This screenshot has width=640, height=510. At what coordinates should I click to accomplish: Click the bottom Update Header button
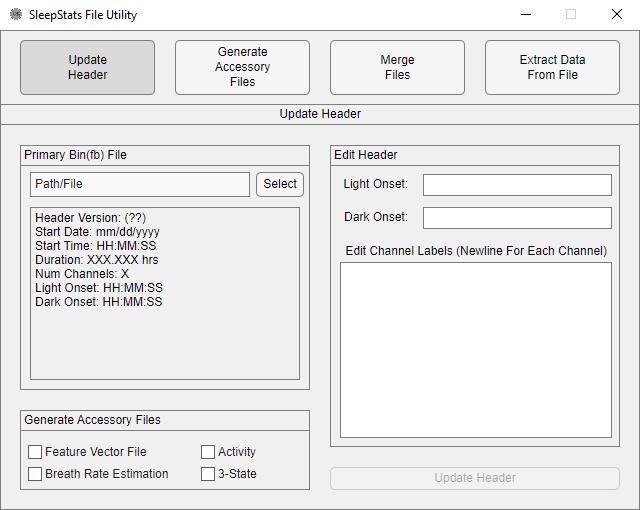475,478
